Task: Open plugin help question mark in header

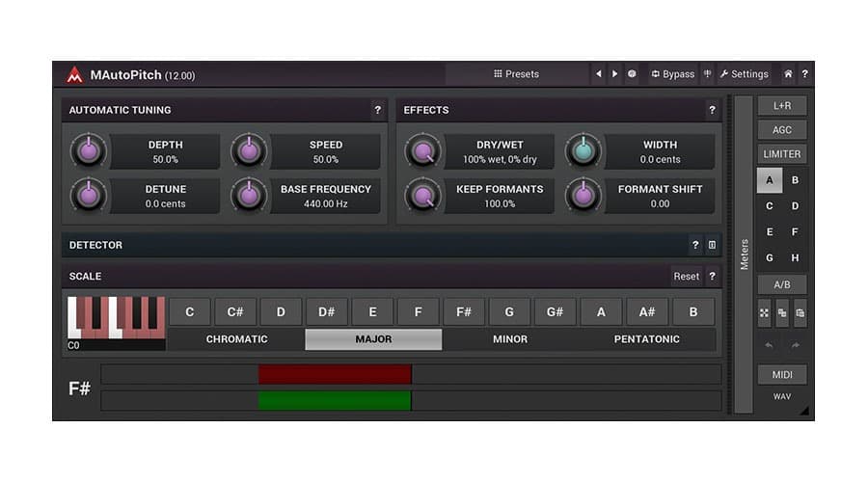Action: coord(805,73)
